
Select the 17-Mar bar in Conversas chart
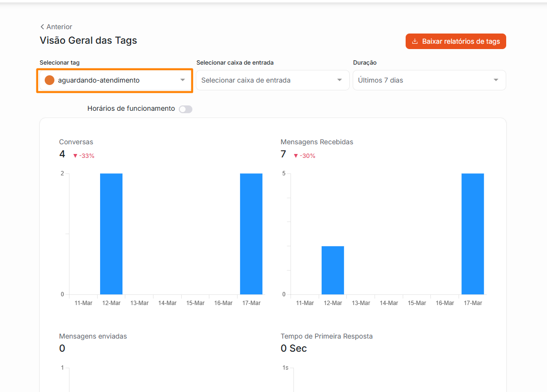pos(251,234)
